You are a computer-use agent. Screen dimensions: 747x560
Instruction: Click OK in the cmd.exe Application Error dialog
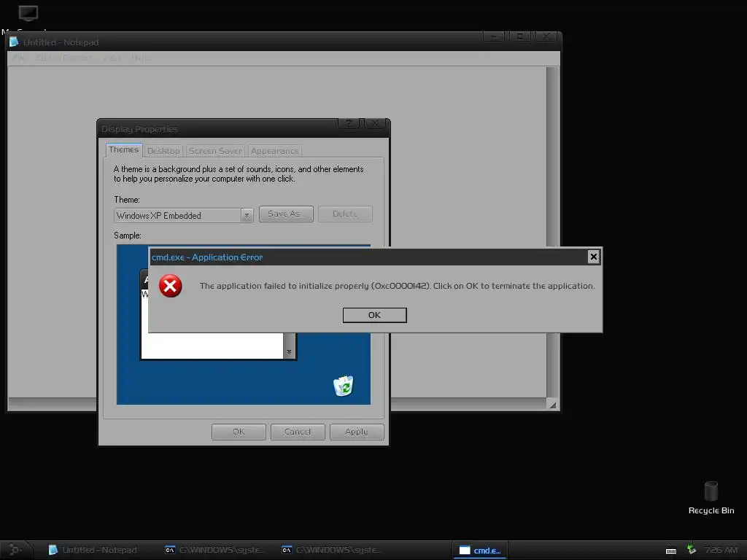click(x=374, y=315)
